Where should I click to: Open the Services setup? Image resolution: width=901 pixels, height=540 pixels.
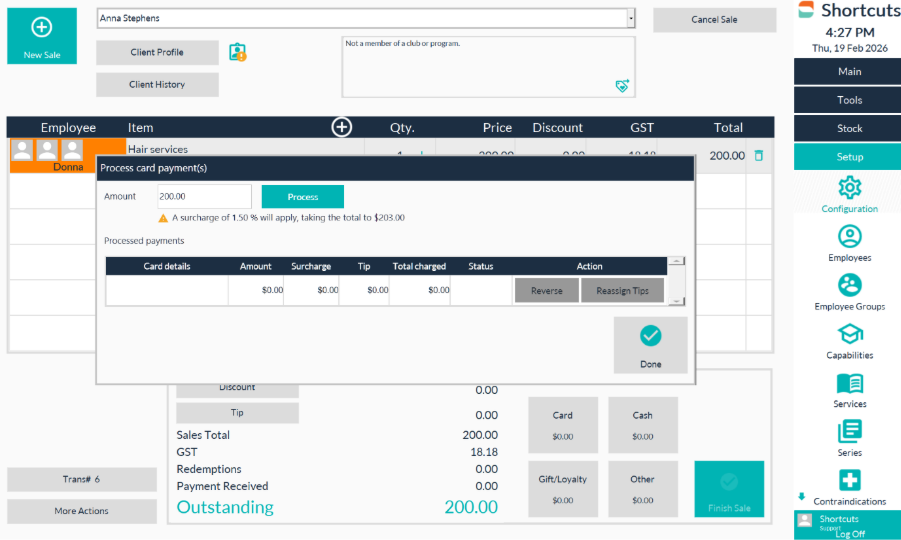pyautogui.click(x=849, y=390)
